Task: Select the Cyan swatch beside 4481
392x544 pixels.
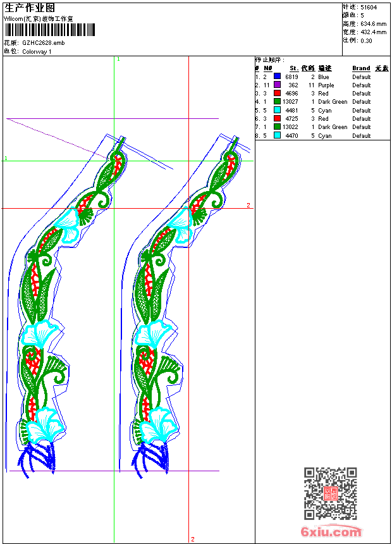Action: coord(277,110)
